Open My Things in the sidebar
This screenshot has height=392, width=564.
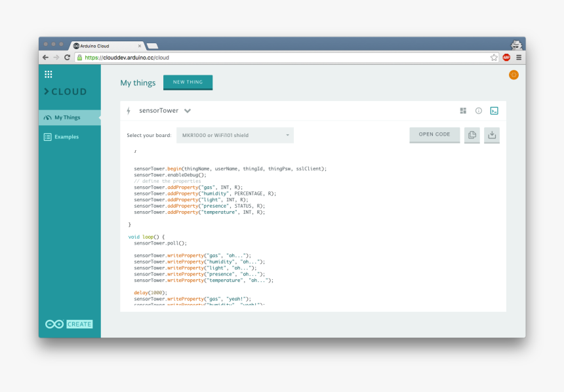pyautogui.click(x=70, y=117)
